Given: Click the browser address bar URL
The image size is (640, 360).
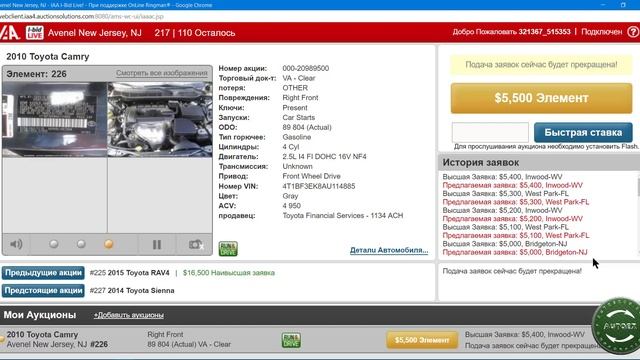Looking at the screenshot, I should (82, 16).
